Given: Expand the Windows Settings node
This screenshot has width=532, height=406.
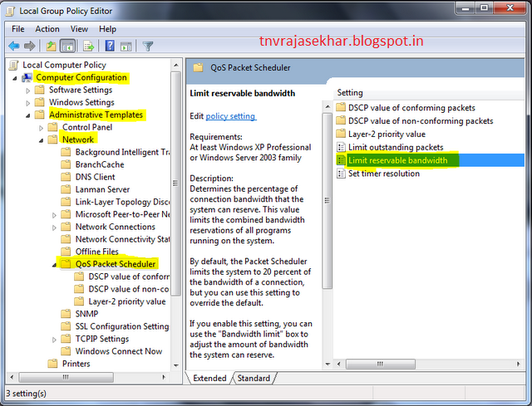Looking at the screenshot, I should pos(28,103).
